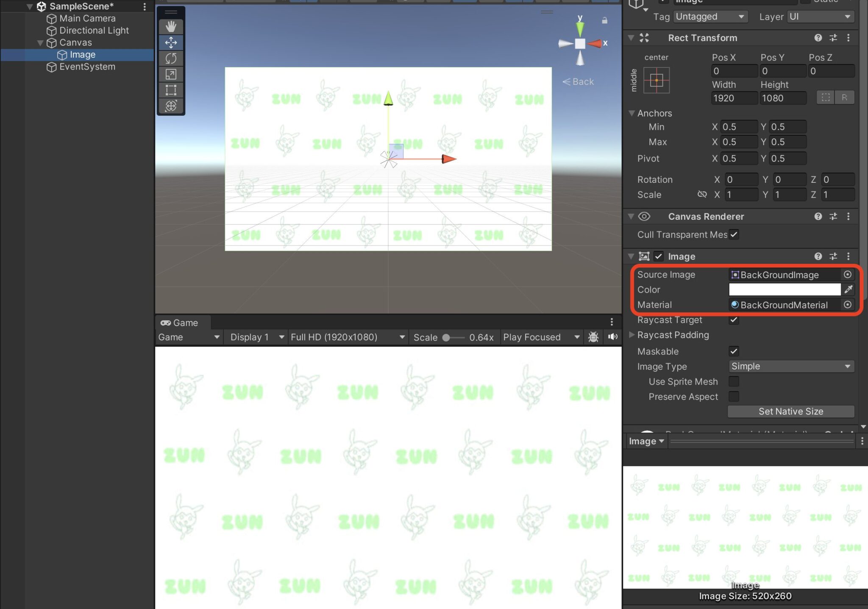Collapse the Canvas hierarchy expander

coord(40,42)
